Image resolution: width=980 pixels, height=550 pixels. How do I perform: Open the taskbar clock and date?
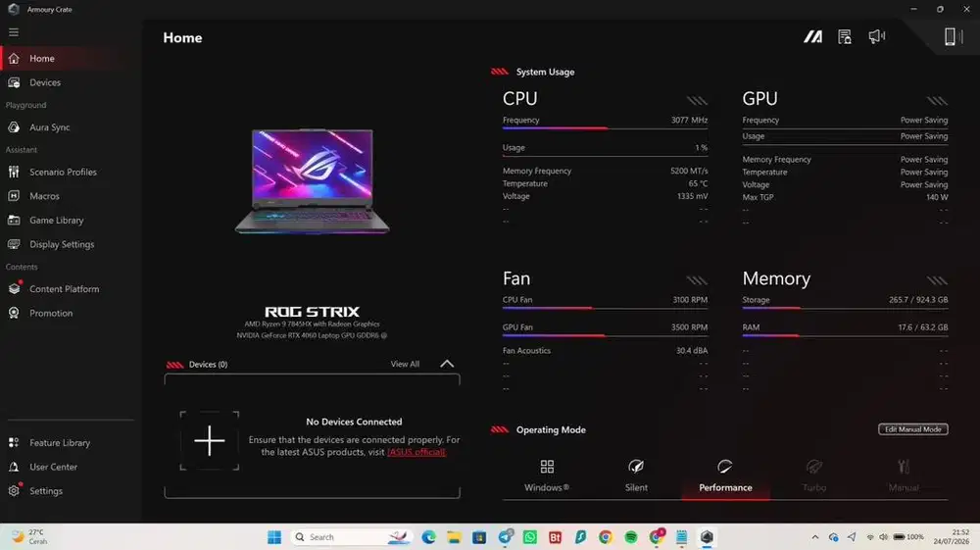[x=952, y=537]
